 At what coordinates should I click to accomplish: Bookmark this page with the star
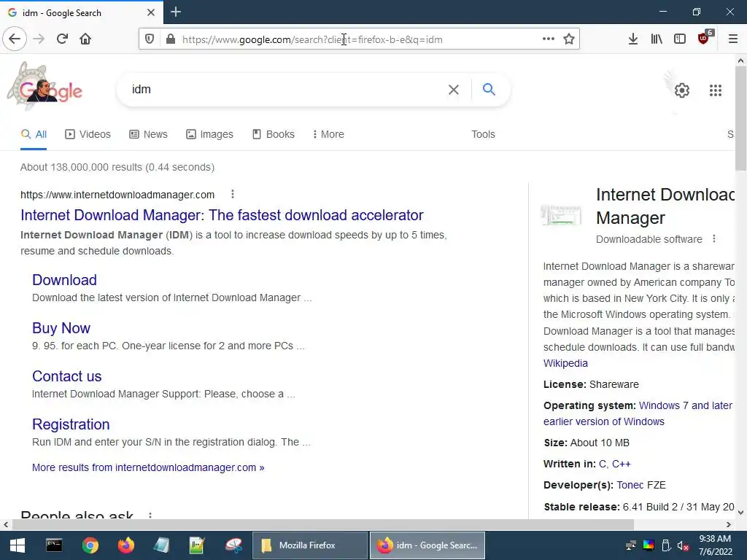(569, 39)
